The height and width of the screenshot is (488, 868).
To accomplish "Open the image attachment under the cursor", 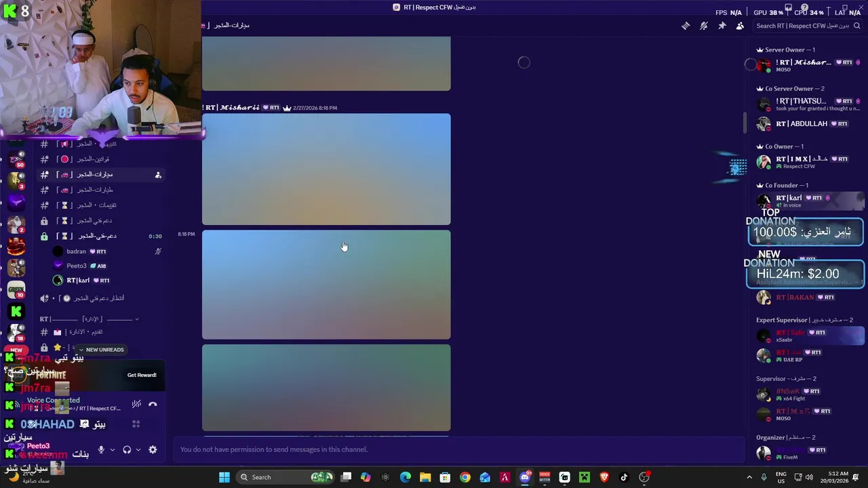I will 326,285.
